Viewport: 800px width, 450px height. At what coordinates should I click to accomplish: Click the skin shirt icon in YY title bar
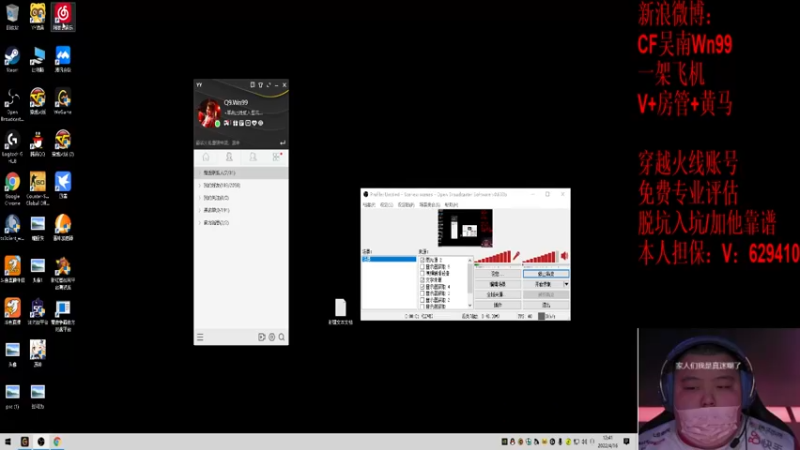(x=260, y=85)
